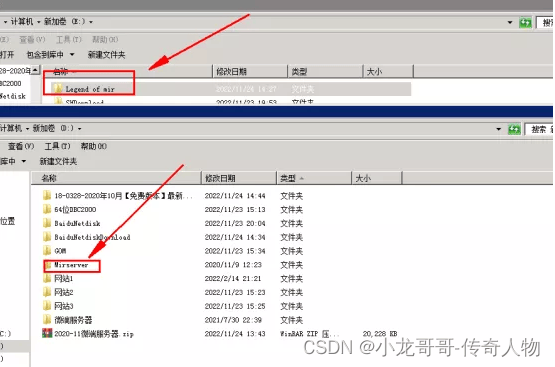Click 新建文件夹 button in lower window
This screenshot has width=555, height=367.
(58, 161)
